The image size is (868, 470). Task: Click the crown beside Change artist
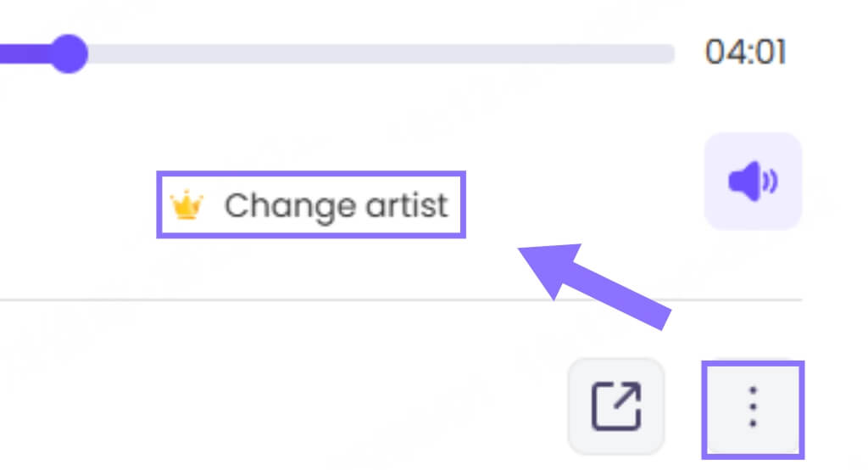click(x=186, y=205)
